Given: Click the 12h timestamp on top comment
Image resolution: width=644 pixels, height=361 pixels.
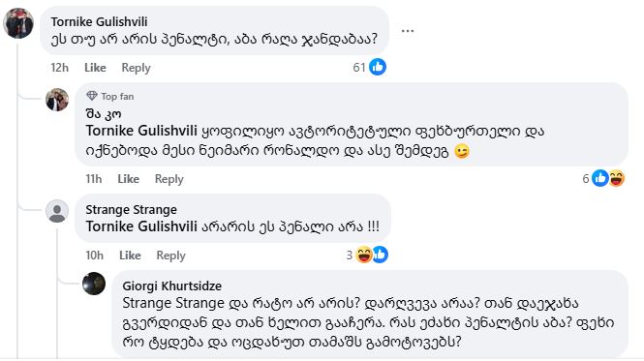Looking at the screenshot, I should [x=59, y=68].
